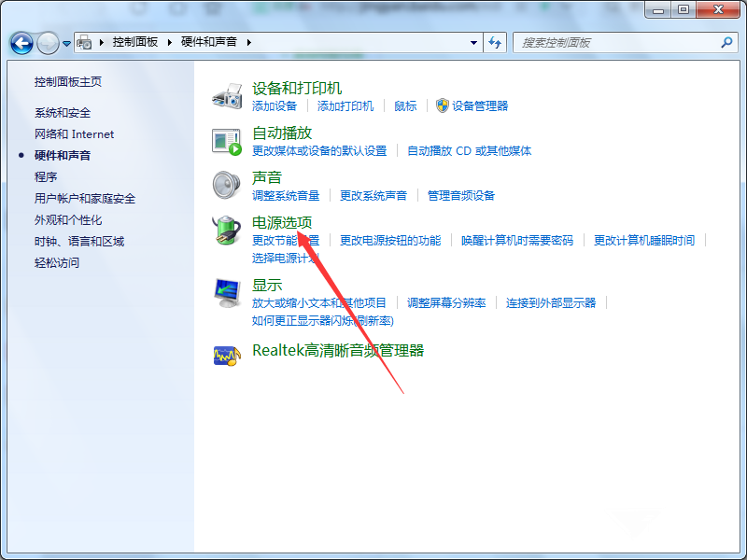The image size is (747, 560).
Task: Click 更改计算机睡眠时间 link
Action: click(x=644, y=241)
